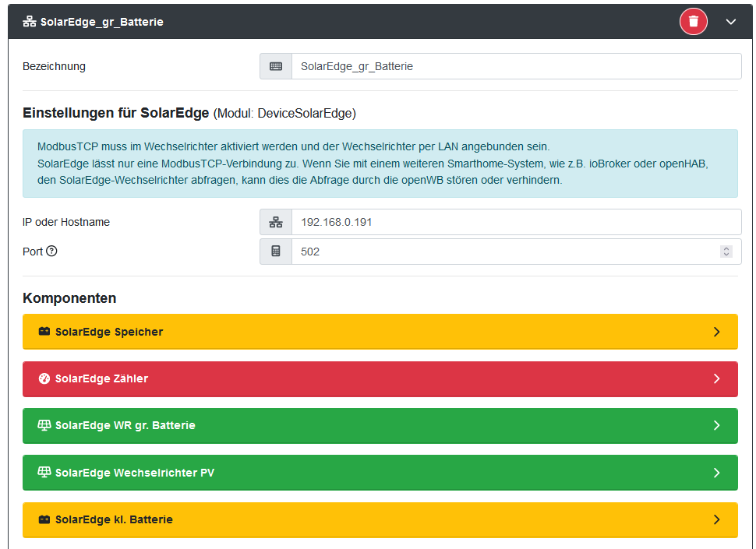Show Port help via question mark icon
Viewport: 756px width, 549px height.
coord(51,251)
